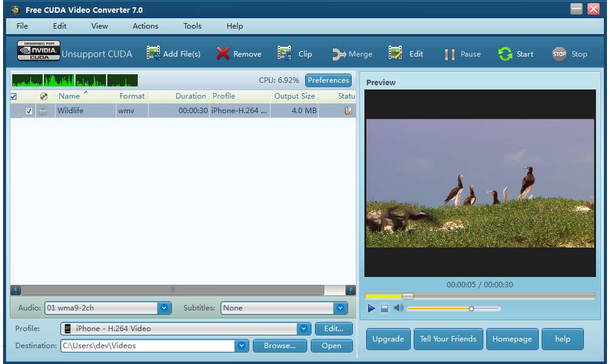Image resolution: width=610 pixels, height=364 pixels.
Task: Expand the Audio track dropdown
Action: (x=164, y=308)
